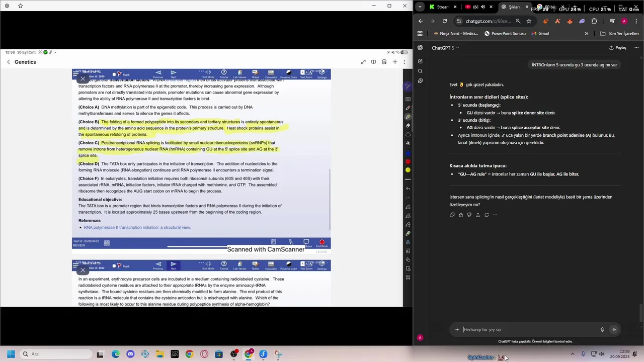Close the UWorld explanation with the X icon

tap(83, 78)
